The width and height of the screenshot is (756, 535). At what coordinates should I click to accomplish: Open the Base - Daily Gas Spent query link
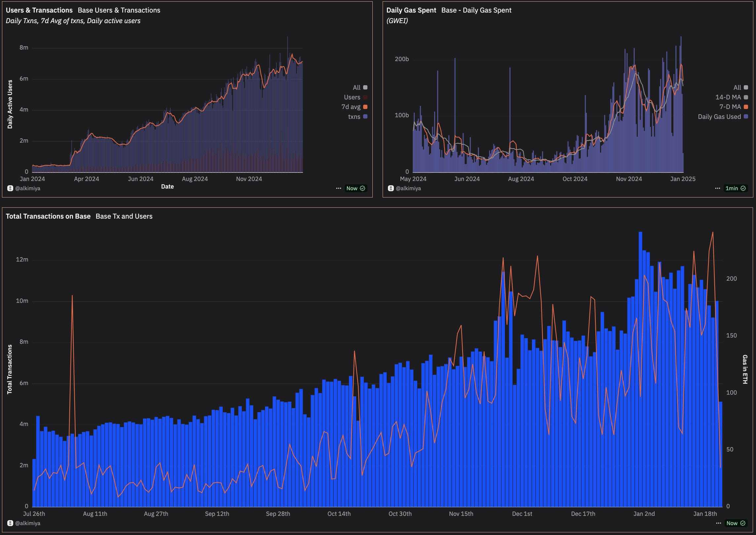pos(476,10)
